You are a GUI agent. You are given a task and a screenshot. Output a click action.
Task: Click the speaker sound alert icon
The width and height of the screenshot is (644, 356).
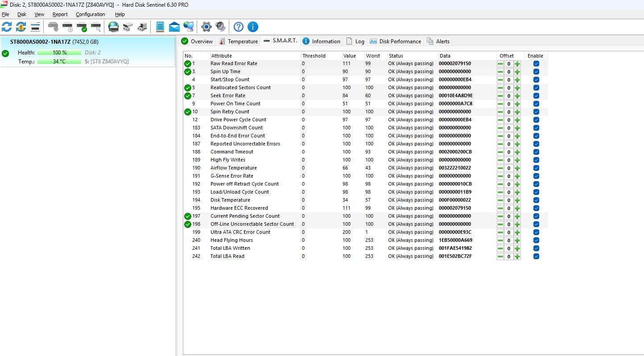pyautogui.click(x=220, y=27)
